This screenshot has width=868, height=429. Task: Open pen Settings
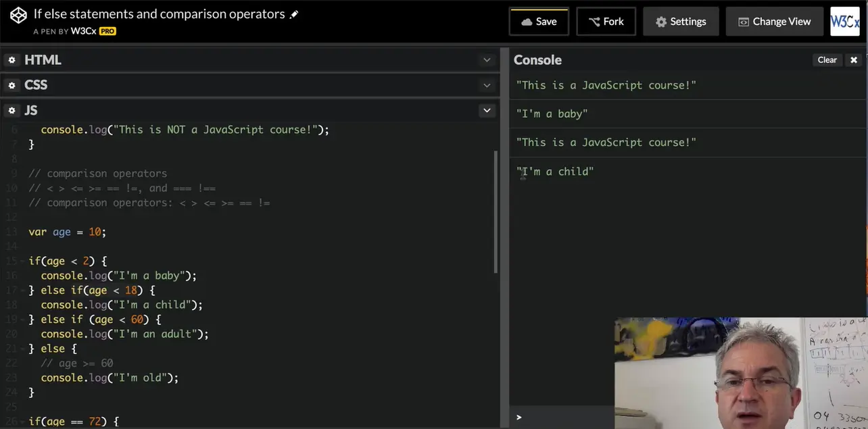coord(681,22)
